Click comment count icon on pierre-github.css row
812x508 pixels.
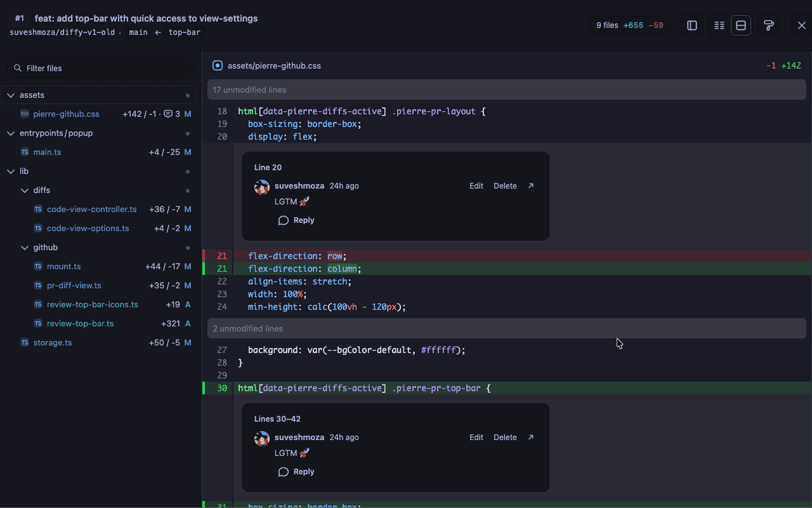pos(168,114)
